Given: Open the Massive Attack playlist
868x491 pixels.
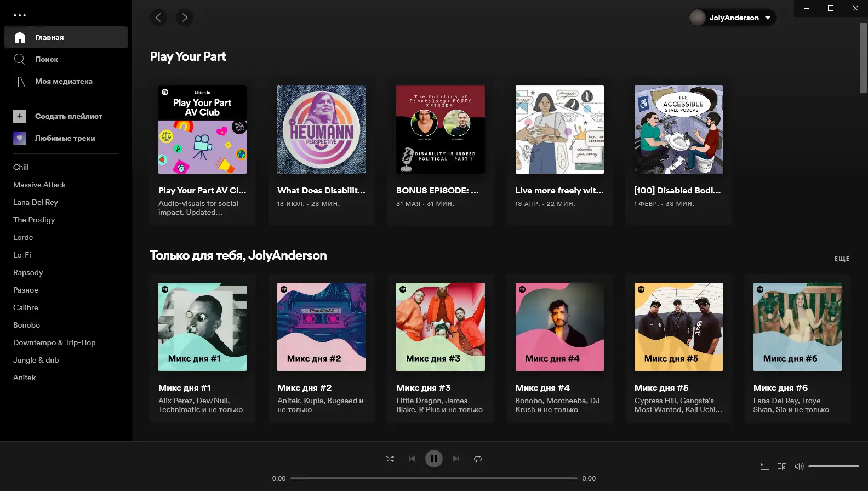Looking at the screenshot, I should tap(39, 185).
